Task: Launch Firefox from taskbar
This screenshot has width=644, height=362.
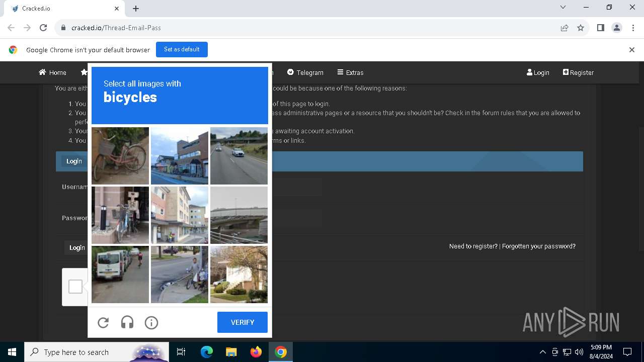Action: [256, 352]
